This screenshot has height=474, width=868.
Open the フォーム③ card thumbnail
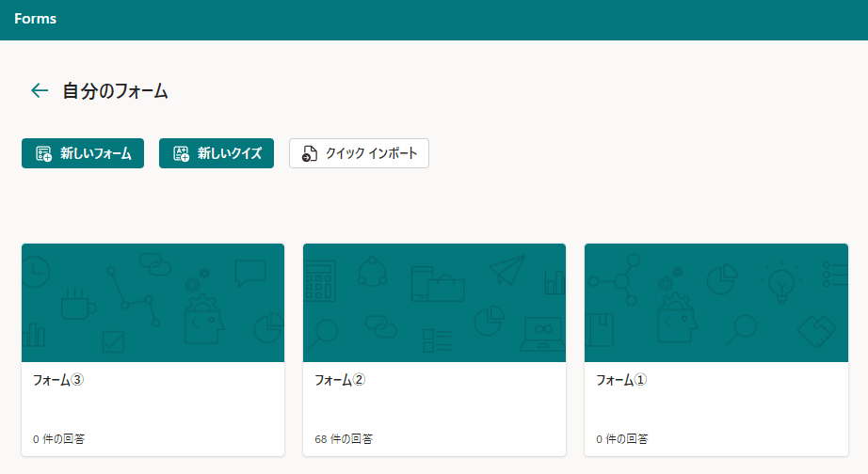153,303
